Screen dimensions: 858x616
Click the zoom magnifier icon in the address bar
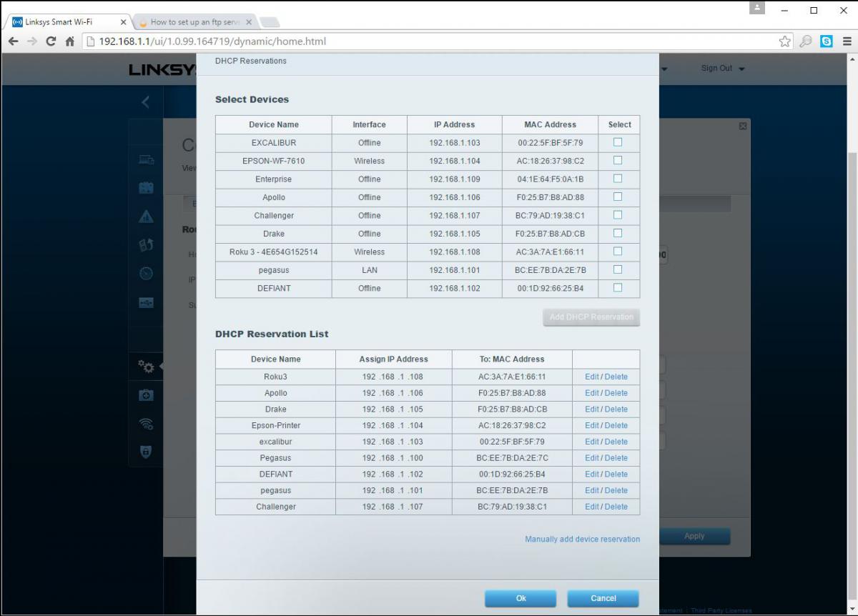[806, 41]
